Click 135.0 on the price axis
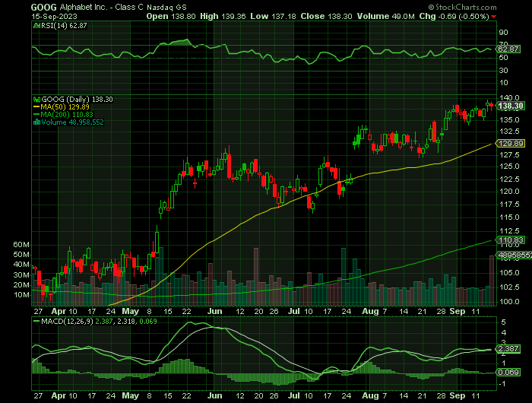This screenshot has height=403, width=532. [x=509, y=120]
